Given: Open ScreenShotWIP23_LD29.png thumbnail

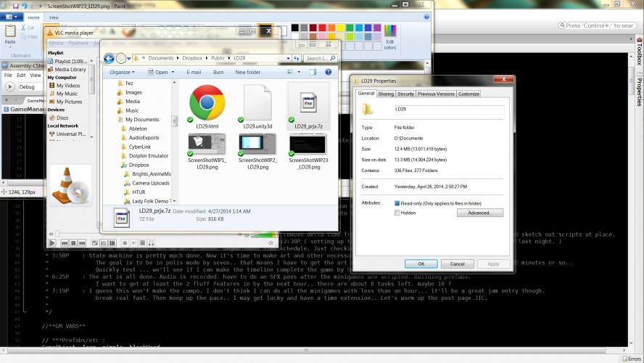Looking at the screenshot, I should 308,144.
